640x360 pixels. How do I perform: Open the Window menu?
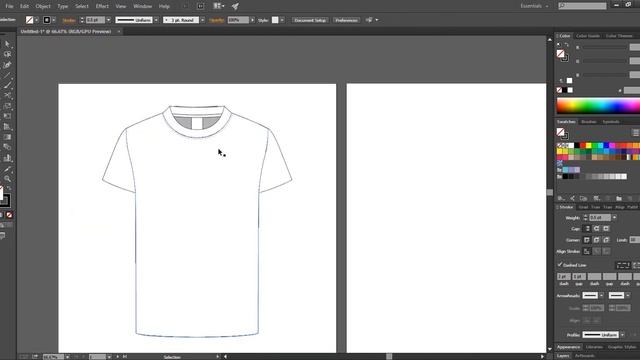tap(142, 6)
